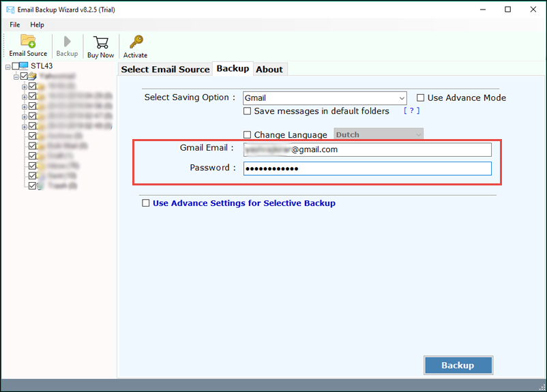Enable Use Advance Mode checkbox
Viewport: 547px width, 392px height.
[x=421, y=97]
